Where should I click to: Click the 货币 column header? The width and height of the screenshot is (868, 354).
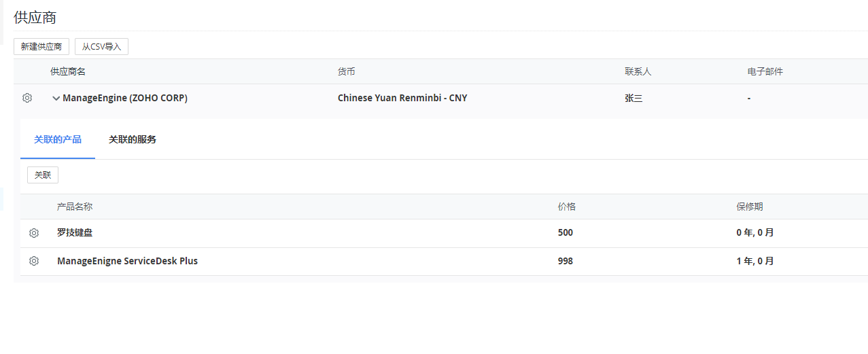[347, 71]
